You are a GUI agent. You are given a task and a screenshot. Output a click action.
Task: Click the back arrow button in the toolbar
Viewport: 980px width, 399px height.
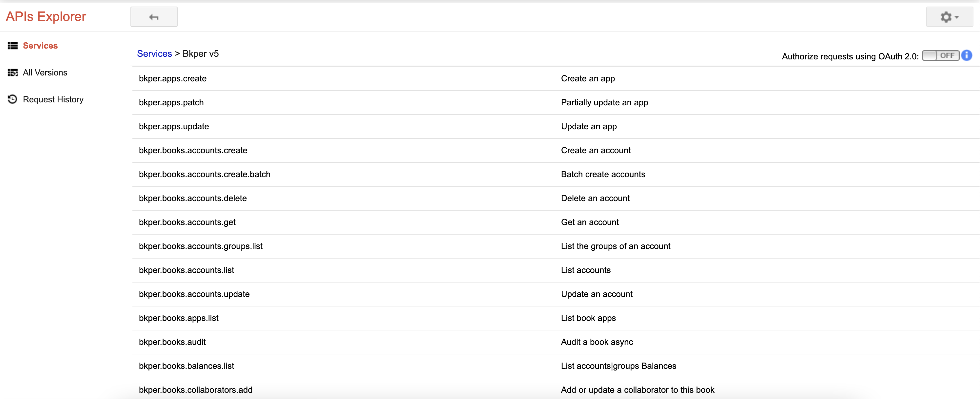coord(154,17)
